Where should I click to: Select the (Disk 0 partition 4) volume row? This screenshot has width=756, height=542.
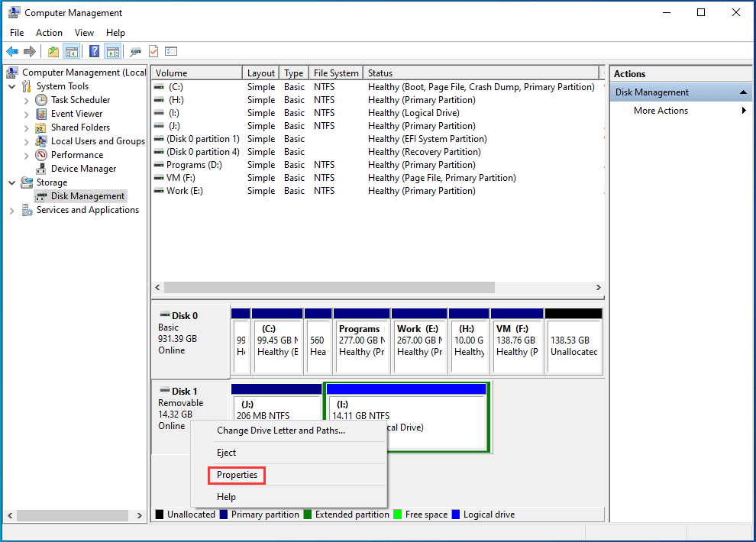click(x=377, y=152)
